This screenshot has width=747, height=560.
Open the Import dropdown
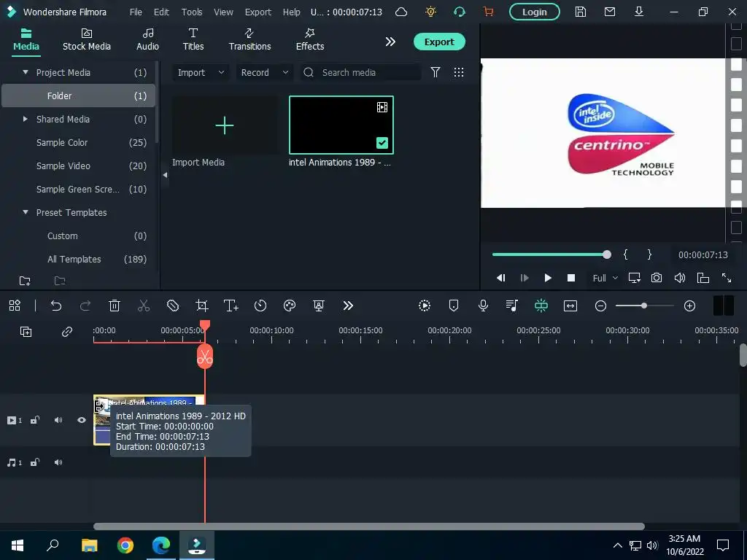[x=200, y=72]
